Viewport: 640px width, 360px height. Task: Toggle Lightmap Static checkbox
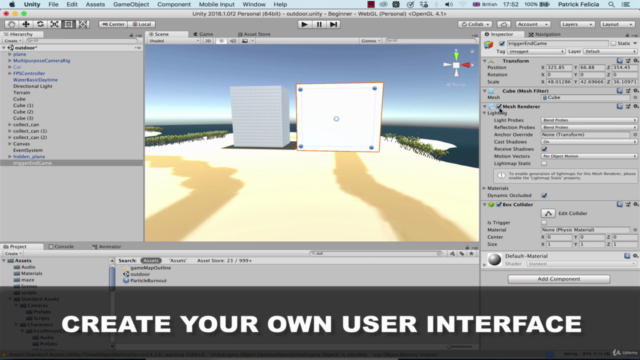(544, 163)
